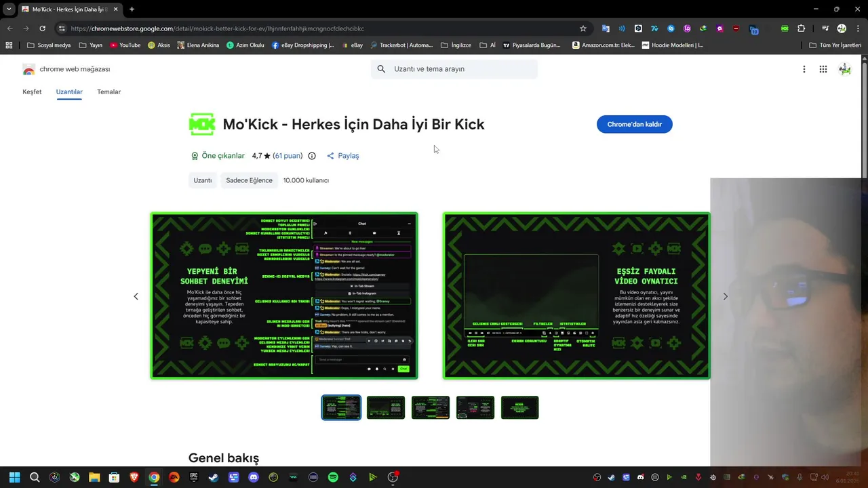Viewport: 868px width, 488px height.
Task: Switch to Keşfet tab
Action: [32, 91]
